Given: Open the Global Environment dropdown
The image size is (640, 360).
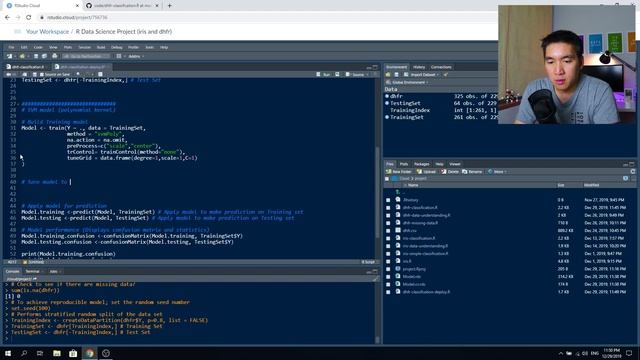Looking at the screenshot, I should point(407,82).
